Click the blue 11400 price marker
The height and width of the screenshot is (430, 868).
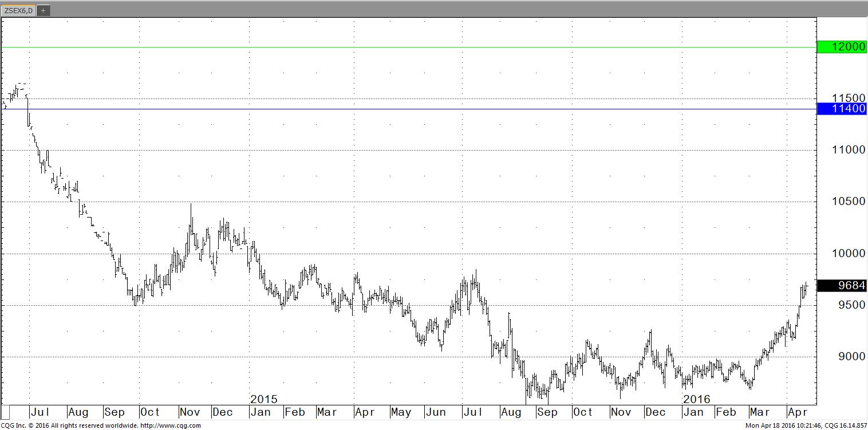(842, 109)
